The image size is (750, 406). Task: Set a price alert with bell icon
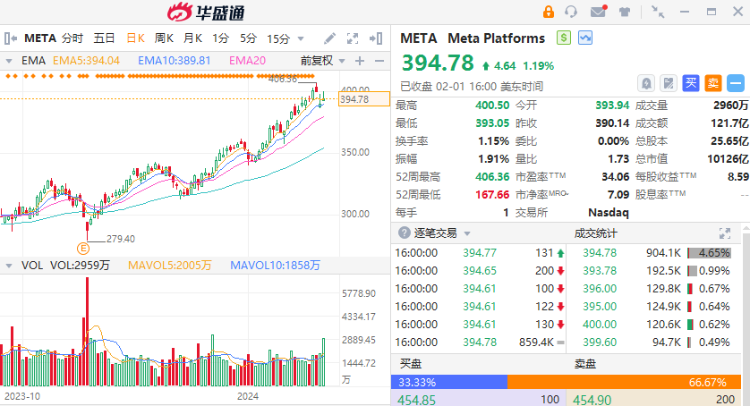(x=646, y=83)
